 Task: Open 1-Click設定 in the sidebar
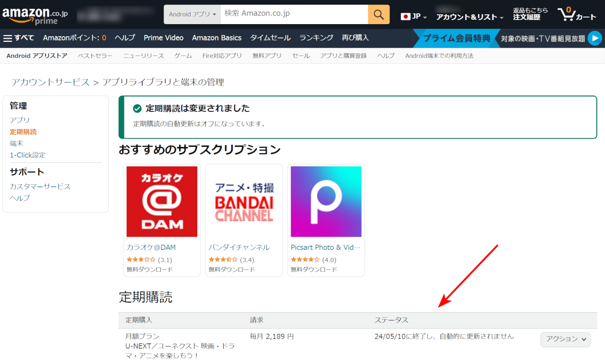(x=28, y=155)
